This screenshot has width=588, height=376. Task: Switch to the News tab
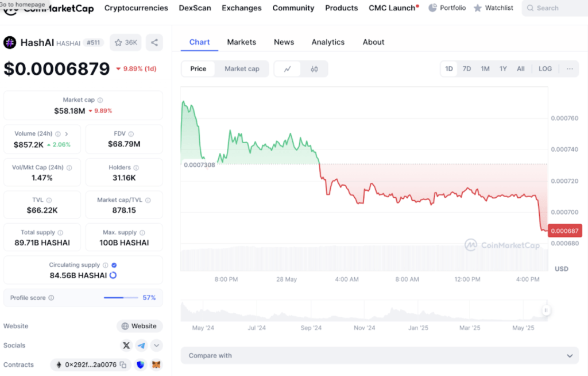[284, 42]
